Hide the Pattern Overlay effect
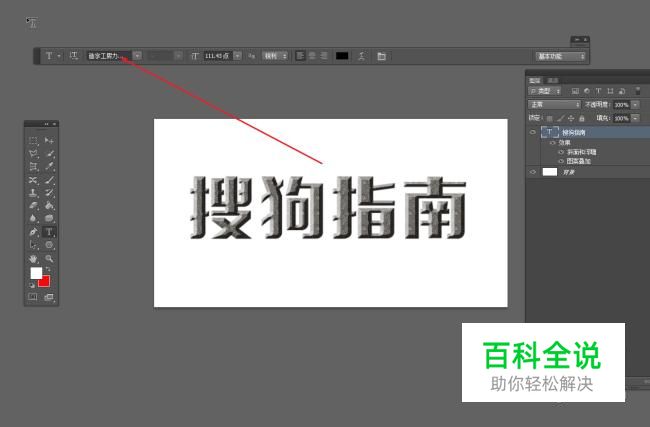 [561, 161]
